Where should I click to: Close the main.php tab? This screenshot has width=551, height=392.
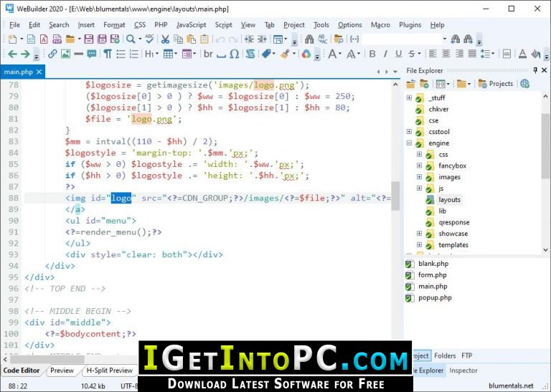(39, 72)
